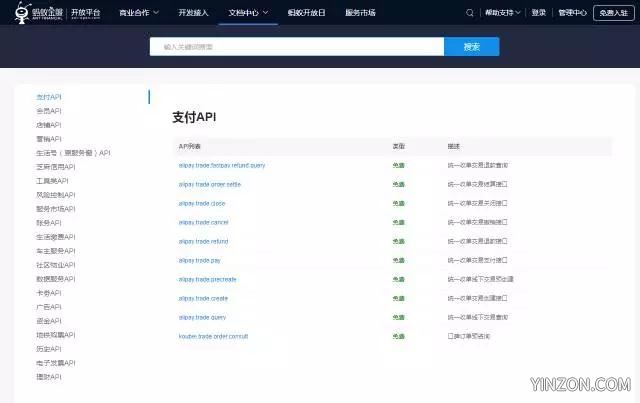Click the blue 搜索 search button

471,47
